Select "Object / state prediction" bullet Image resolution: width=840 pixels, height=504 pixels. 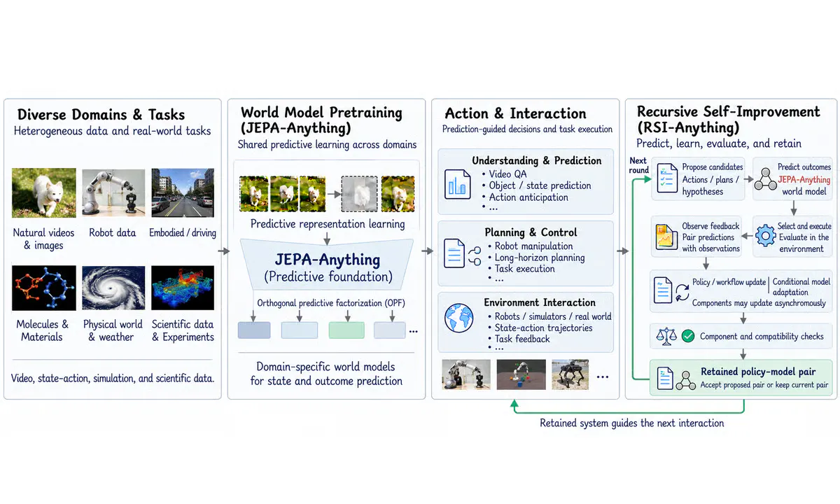540,185
